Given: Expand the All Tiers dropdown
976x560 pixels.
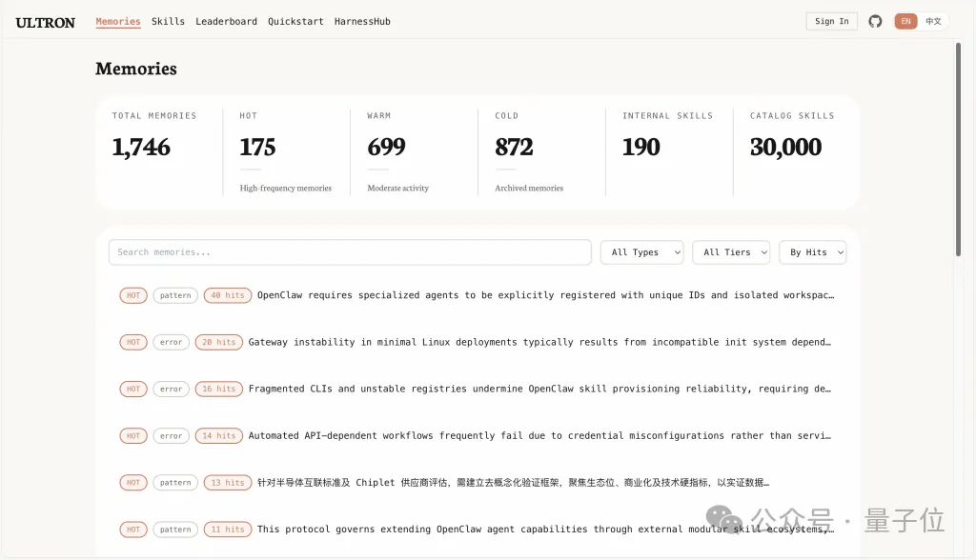Looking at the screenshot, I should point(731,252).
